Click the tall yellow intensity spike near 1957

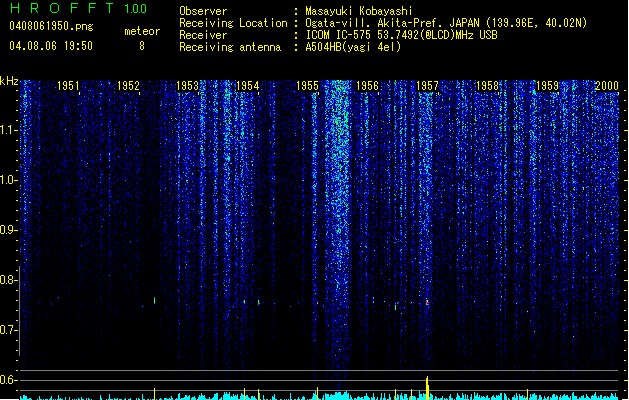[427, 388]
